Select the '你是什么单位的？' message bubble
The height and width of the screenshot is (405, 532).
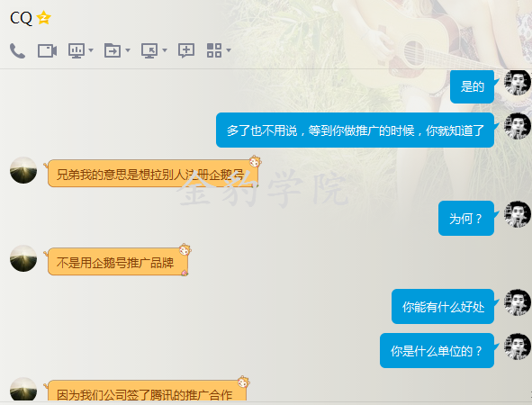point(437,350)
